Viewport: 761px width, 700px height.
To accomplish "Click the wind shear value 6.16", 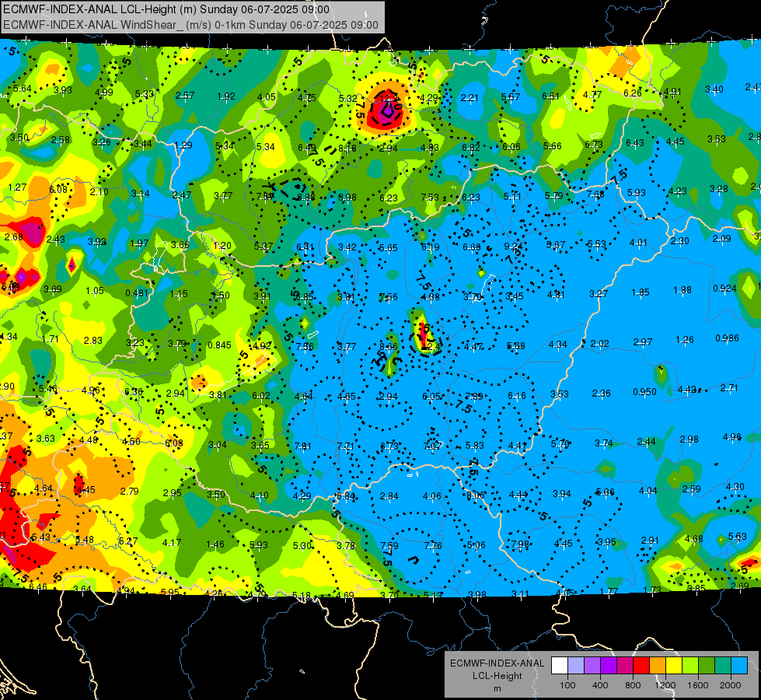I will (517, 396).
